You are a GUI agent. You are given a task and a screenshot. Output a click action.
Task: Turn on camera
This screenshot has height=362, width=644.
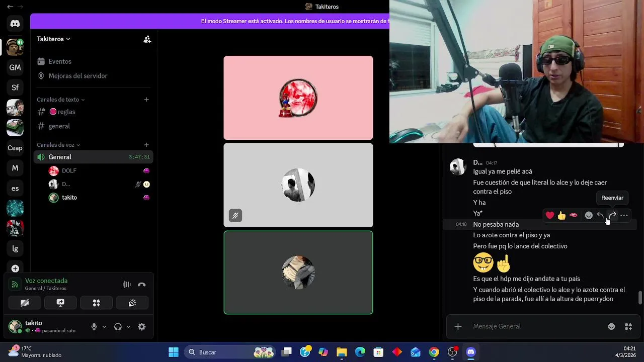pos(25,303)
